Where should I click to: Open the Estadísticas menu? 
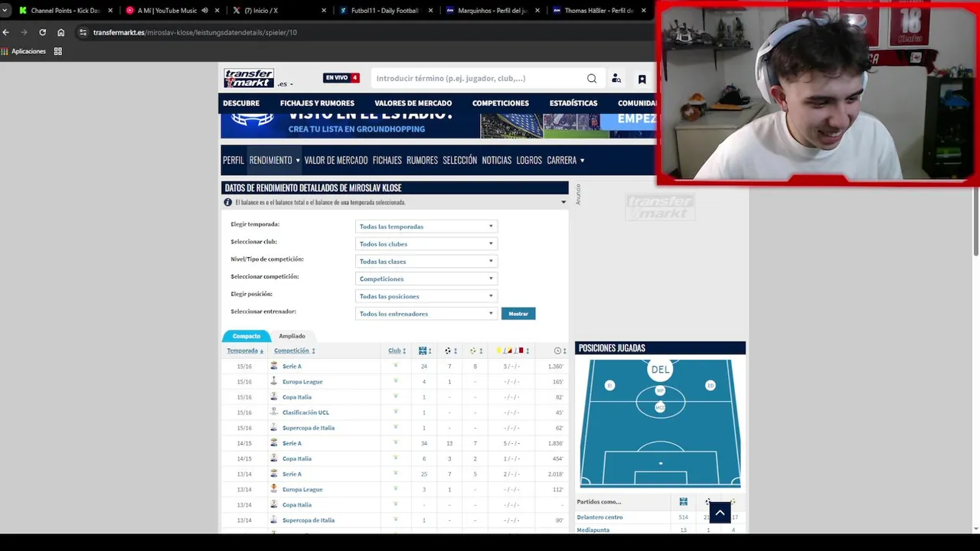pyautogui.click(x=573, y=103)
